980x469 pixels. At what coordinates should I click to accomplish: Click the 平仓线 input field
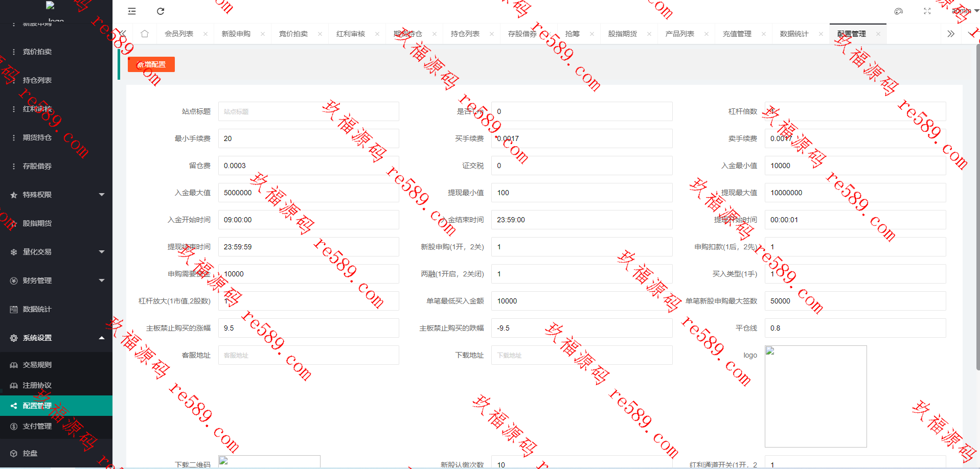click(x=855, y=328)
